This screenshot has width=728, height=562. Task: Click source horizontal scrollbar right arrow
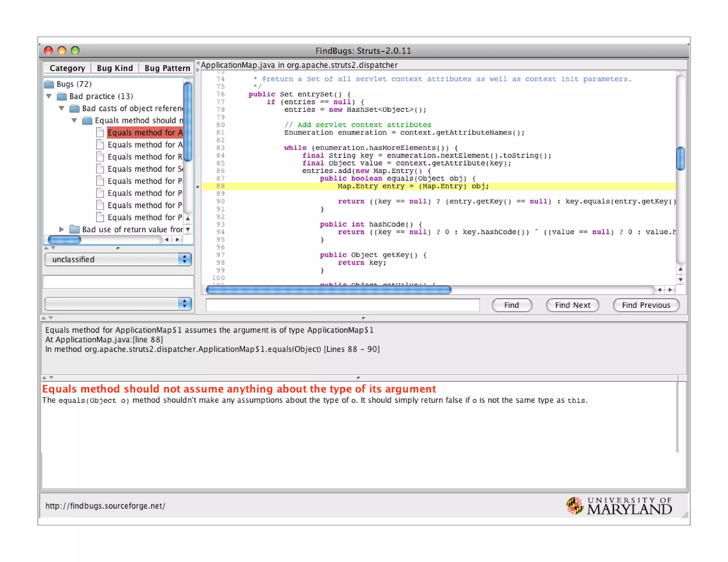click(x=670, y=290)
